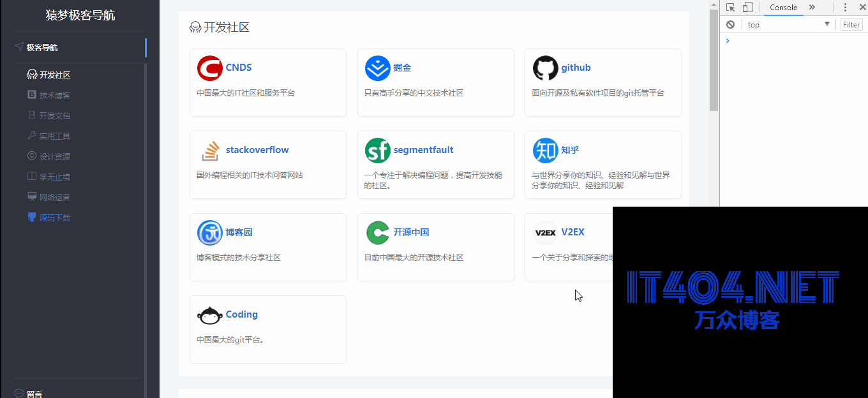Navigate to 学无止境 in the sidebar menu
Screen dimensions: 868x398
[x=55, y=177]
